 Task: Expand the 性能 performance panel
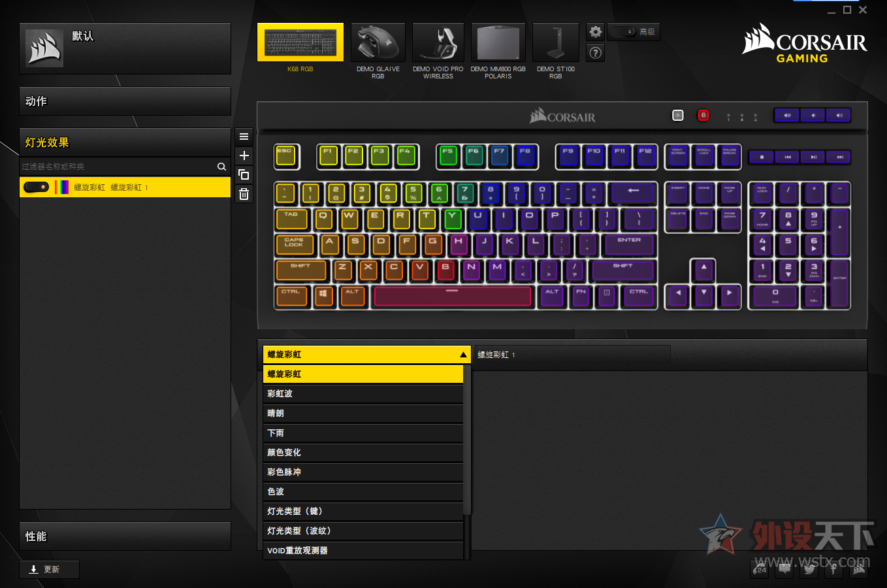[125, 536]
